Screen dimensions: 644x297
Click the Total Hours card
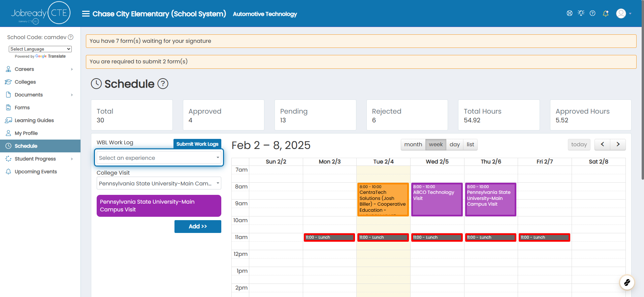coord(499,115)
